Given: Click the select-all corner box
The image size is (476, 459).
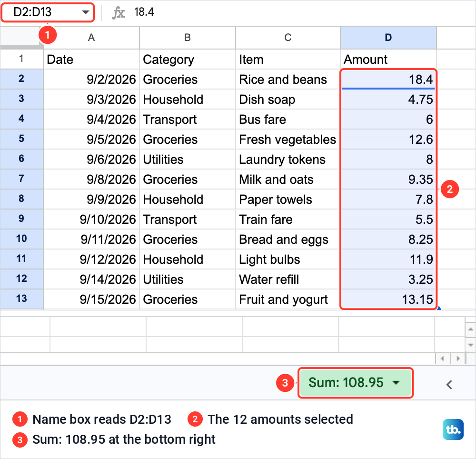Looking at the screenshot, I should coord(20,38).
